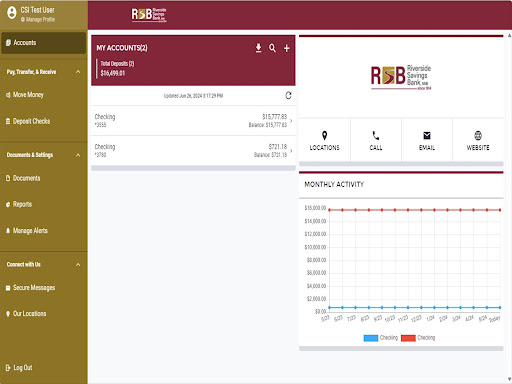Visit the Website globe icon
Image resolution: width=512 pixels, height=384 pixels.
click(478, 135)
